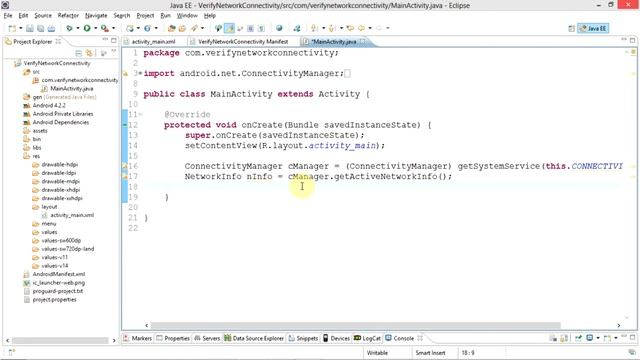640x360 pixels.
Task: Open the Devices view tab
Action: (336, 338)
